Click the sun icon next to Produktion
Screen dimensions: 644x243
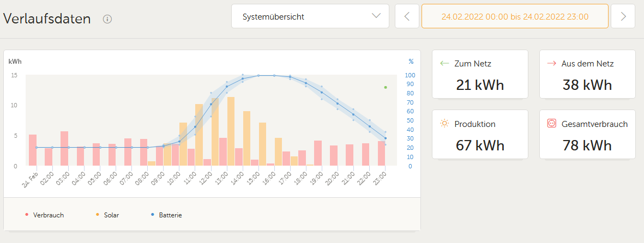coord(444,124)
